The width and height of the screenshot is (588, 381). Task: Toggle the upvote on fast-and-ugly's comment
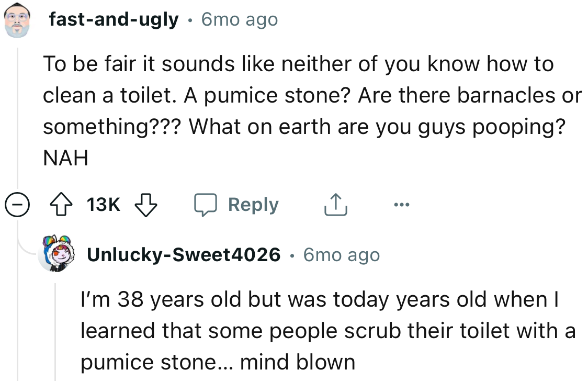62,205
